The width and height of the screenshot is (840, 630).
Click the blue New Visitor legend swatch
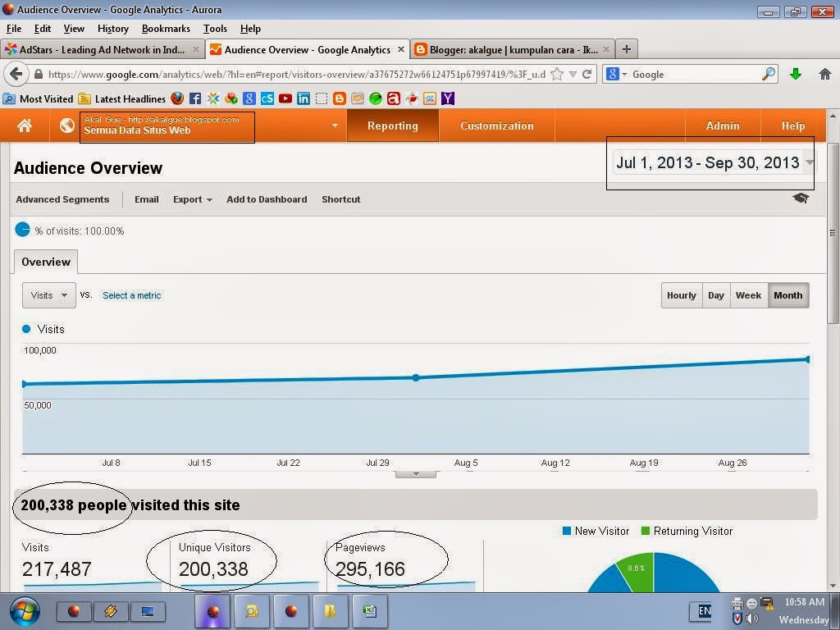(567, 531)
